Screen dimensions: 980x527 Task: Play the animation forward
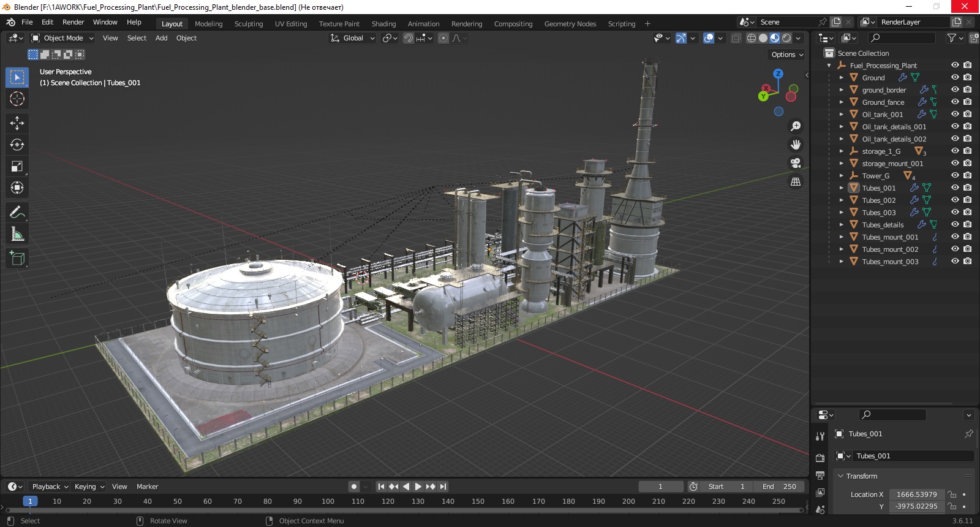(418, 487)
